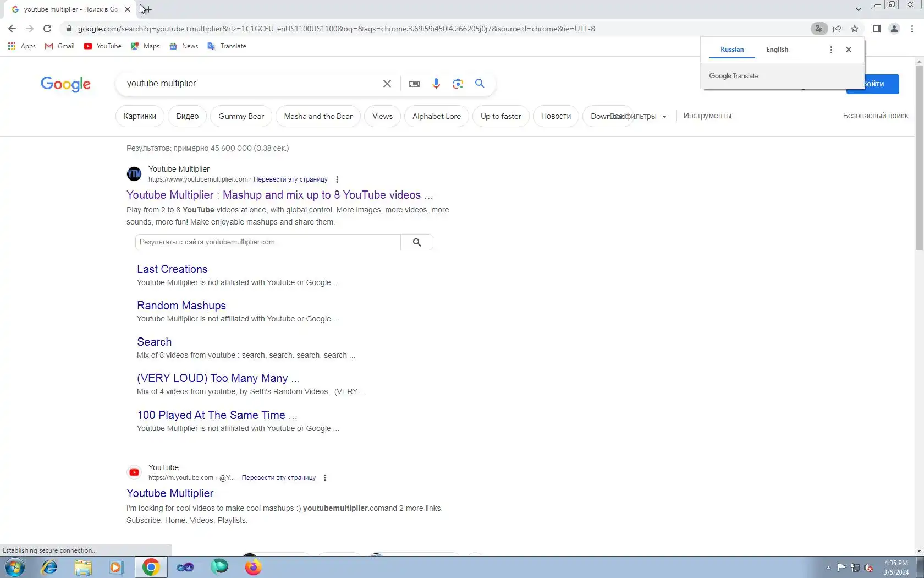Go back to the previous page
The width and height of the screenshot is (924, 578).
tap(12, 29)
